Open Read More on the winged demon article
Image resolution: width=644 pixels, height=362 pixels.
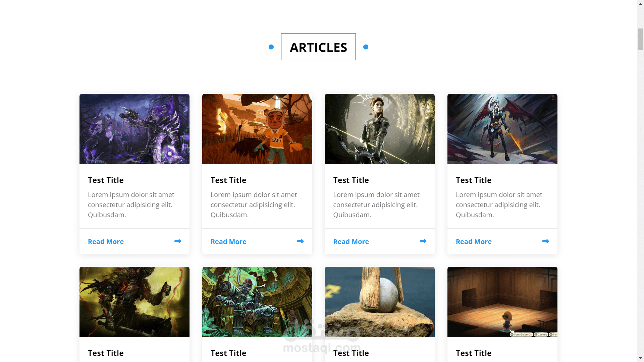click(474, 242)
